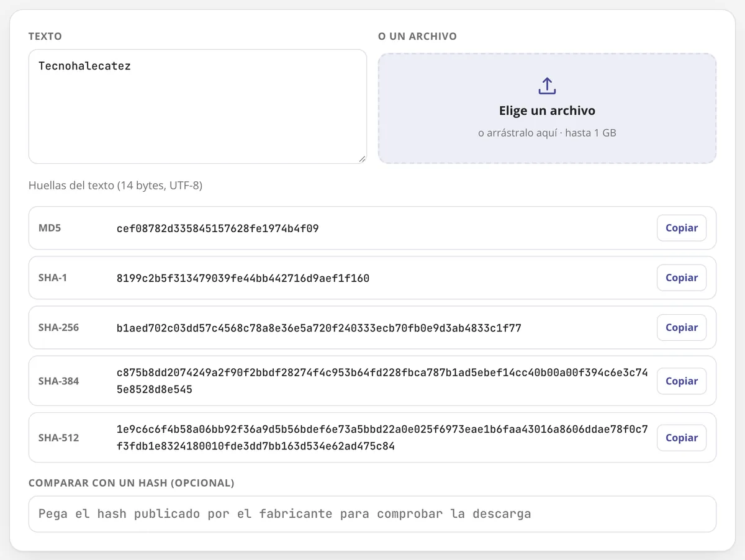Image resolution: width=745 pixels, height=560 pixels.
Task: Copy the SHA-384 hash
Action: coord(682,381)
